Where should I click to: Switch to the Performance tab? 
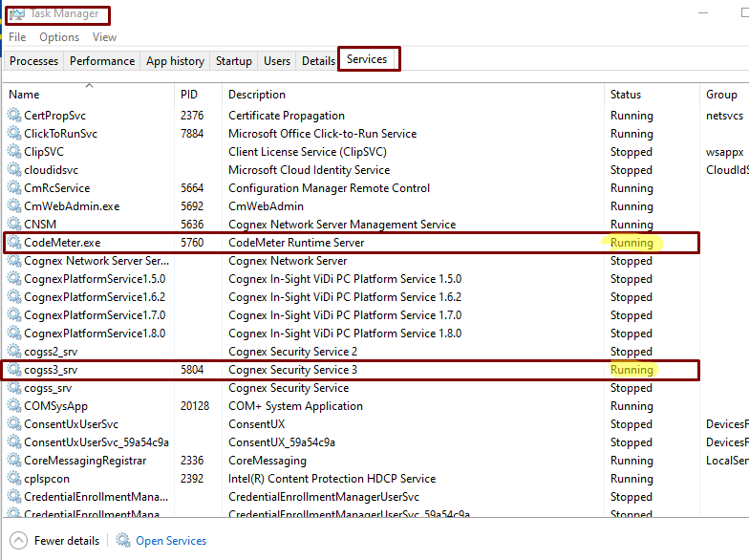click(102, 61)
